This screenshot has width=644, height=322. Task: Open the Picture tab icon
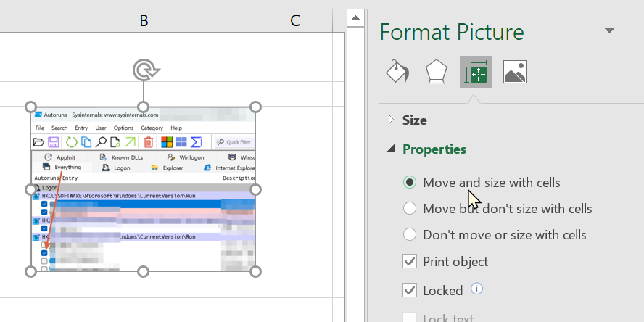pyautogui.click(x=515, y=72)
